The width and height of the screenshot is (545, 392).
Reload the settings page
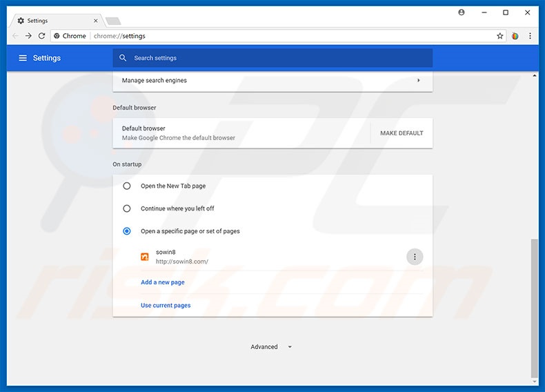(x=41, y=36)
